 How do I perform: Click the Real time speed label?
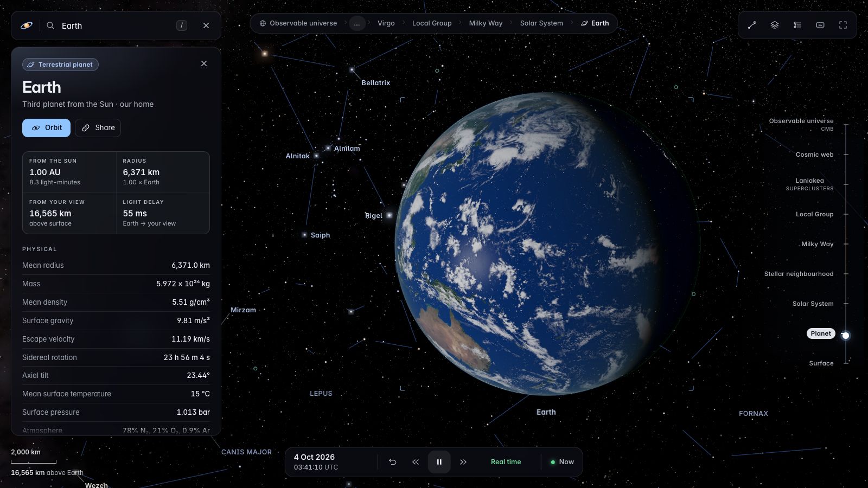point(506,462)
